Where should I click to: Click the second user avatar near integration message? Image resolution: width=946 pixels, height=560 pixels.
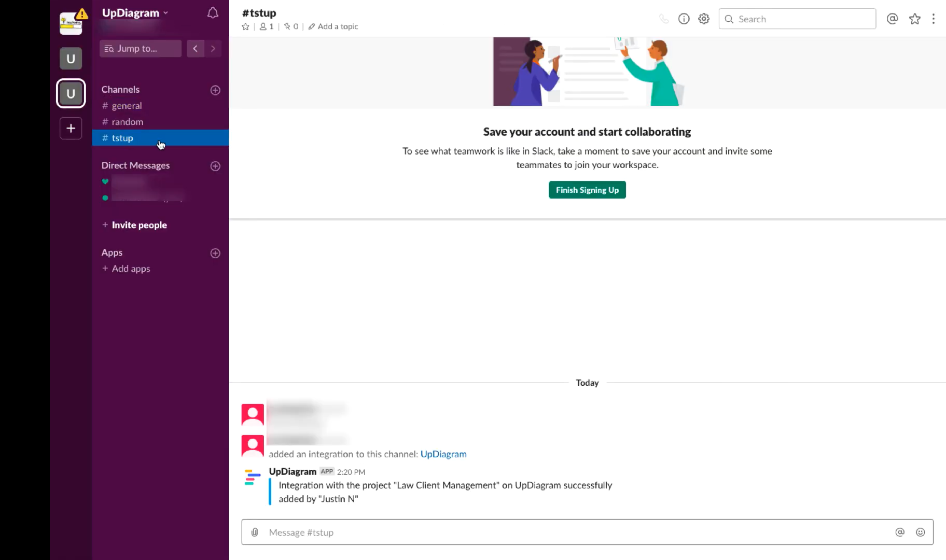click(x=253, y=446)
